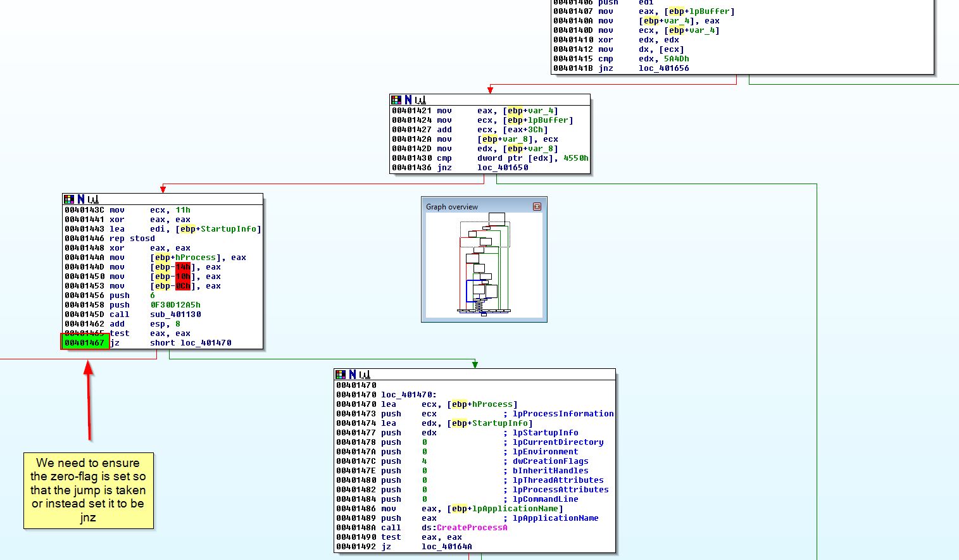Click the lpProcessAttributes comment

pos(556,490)
